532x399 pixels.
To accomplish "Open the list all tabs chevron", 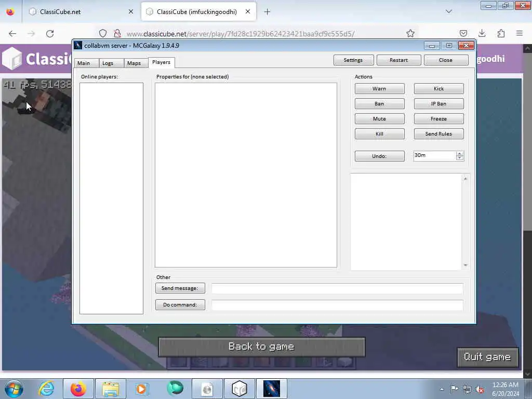I will [449, 11].
